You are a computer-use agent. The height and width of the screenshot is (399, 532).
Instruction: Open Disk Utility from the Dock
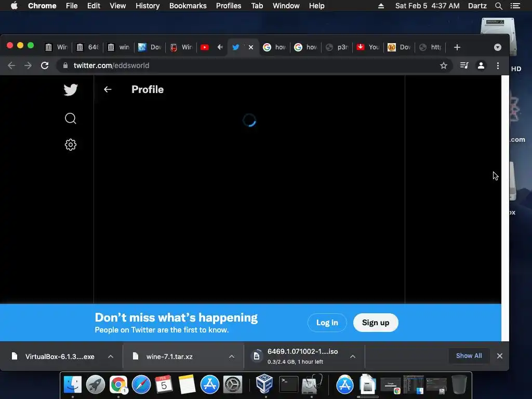[312, 384]
